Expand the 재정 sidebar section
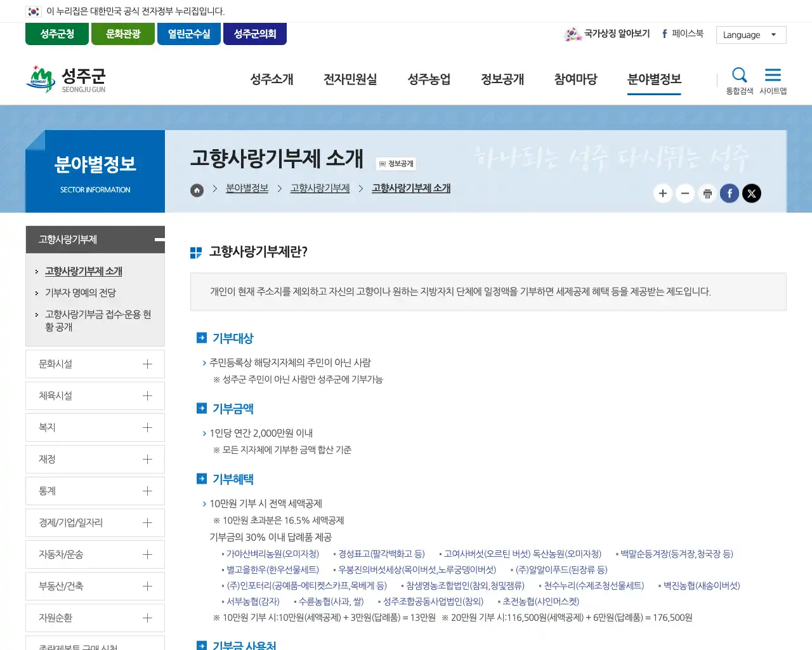812x650 pixels. (95, 459)
